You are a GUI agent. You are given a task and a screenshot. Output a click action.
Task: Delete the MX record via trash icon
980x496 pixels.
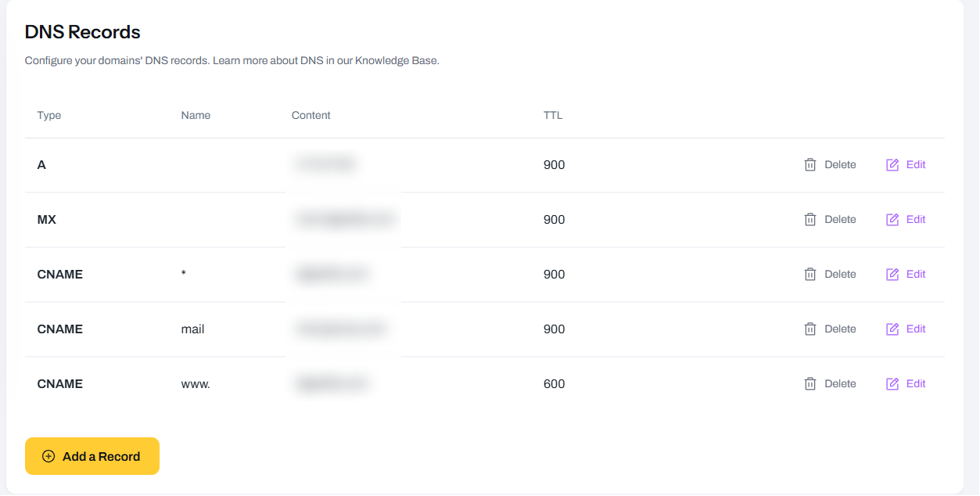(x=810, y=219)
